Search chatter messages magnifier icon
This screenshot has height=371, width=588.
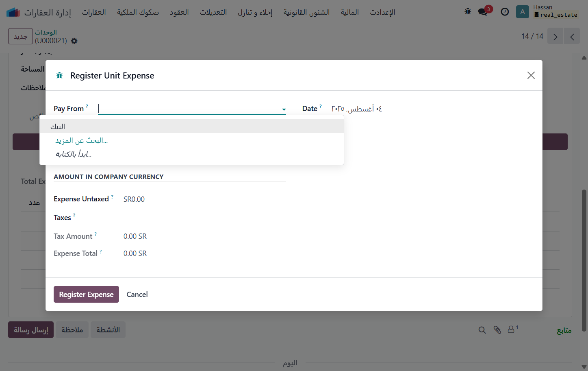[x=482, y=330]
